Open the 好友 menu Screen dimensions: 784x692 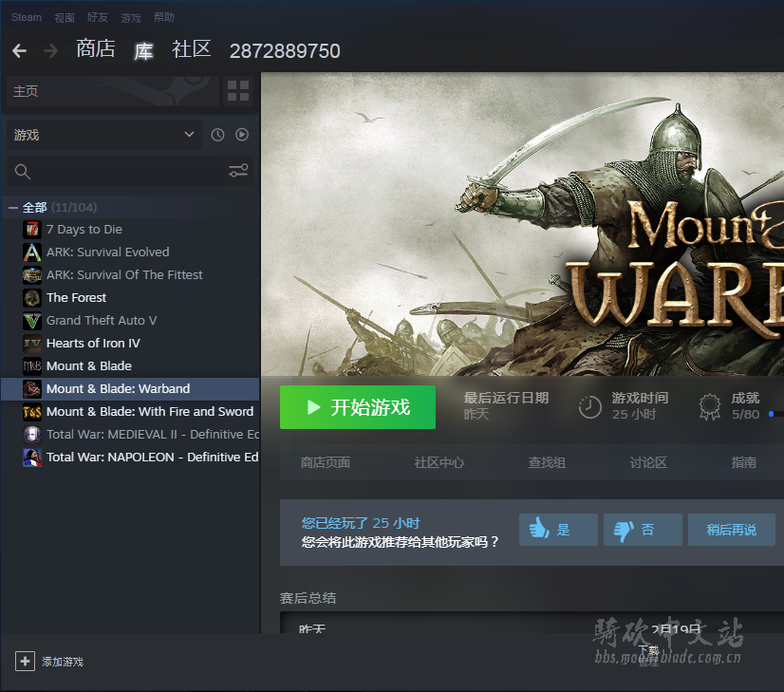(x=98, y=17)
